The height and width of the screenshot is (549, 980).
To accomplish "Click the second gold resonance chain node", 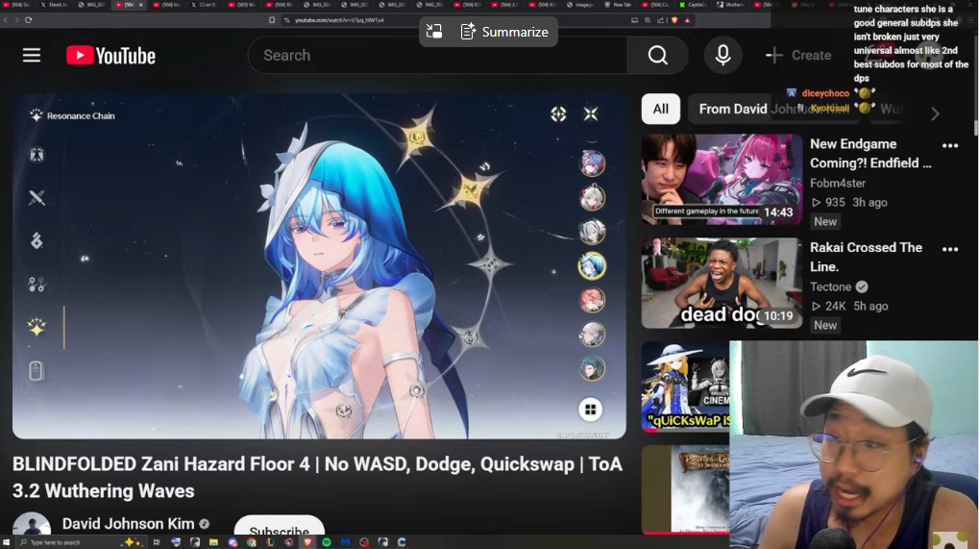I will coord(470,190).
